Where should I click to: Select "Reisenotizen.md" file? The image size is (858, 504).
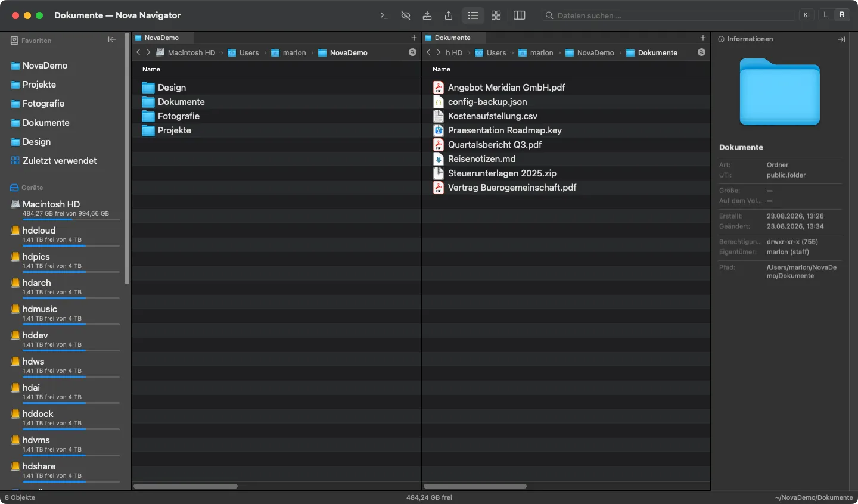coord(566,159)
